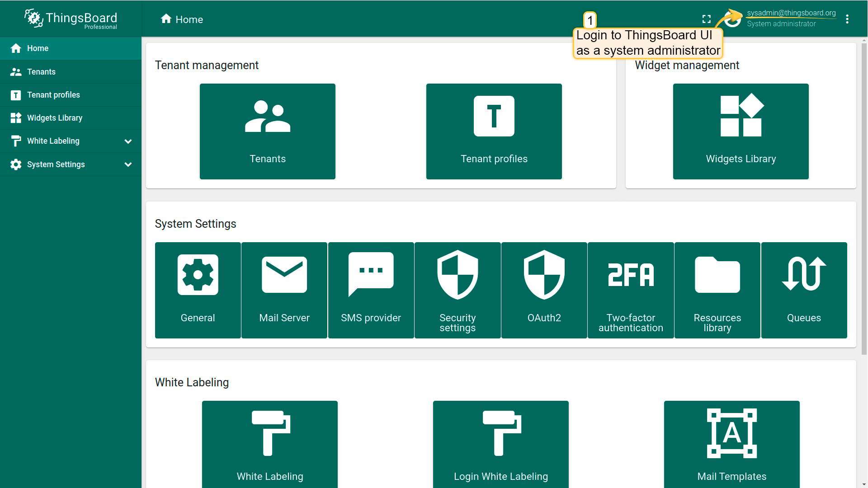Viewport: 868px width, 488px height.
Task: Select Home in the sidebar
Action: tap(71, 48)
